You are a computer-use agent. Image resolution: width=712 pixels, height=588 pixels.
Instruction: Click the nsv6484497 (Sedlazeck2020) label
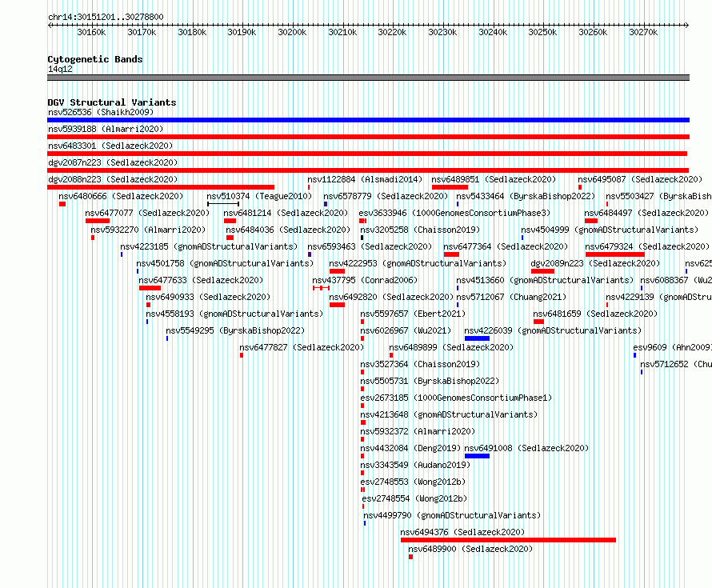[x=646, y=213]
